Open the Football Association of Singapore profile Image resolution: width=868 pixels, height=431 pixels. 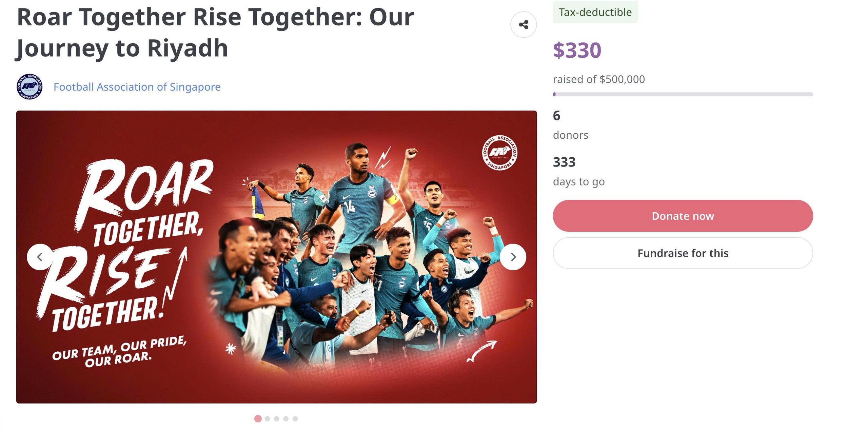tap(137, 86)
